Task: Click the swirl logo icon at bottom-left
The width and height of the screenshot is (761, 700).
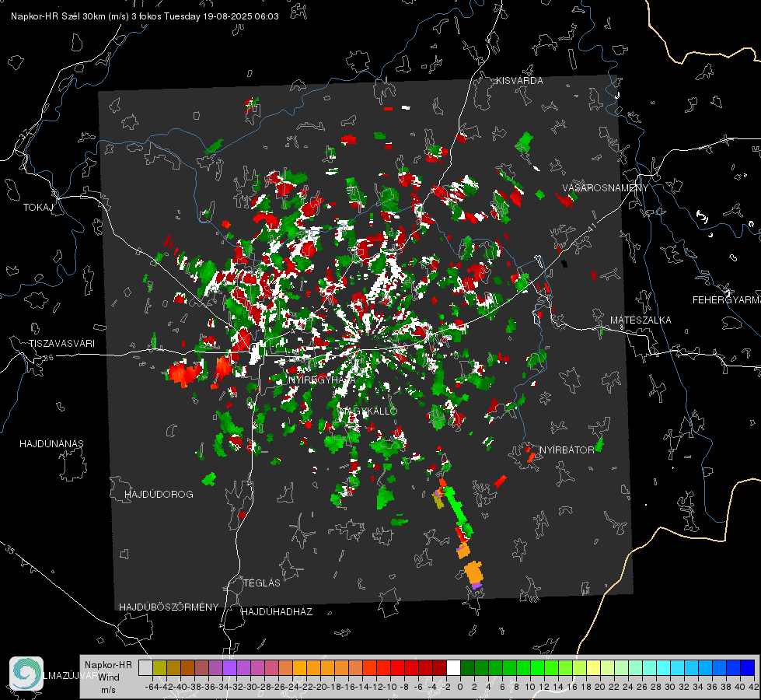Action: click(x=26, y=674)
